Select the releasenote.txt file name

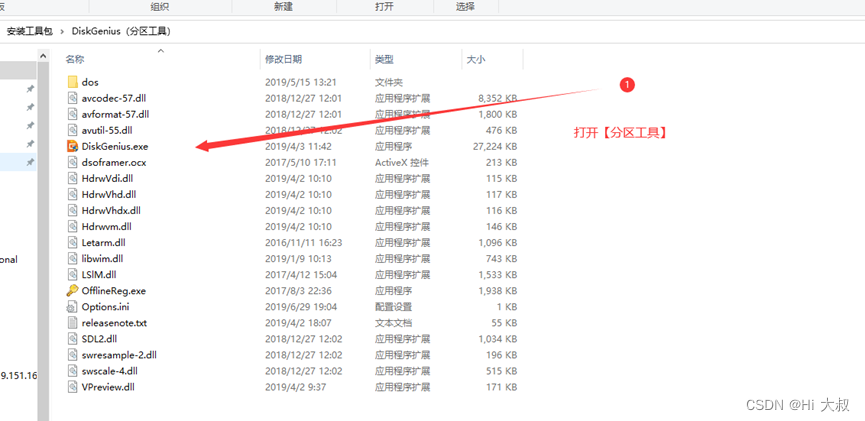(x=114, y=322)
